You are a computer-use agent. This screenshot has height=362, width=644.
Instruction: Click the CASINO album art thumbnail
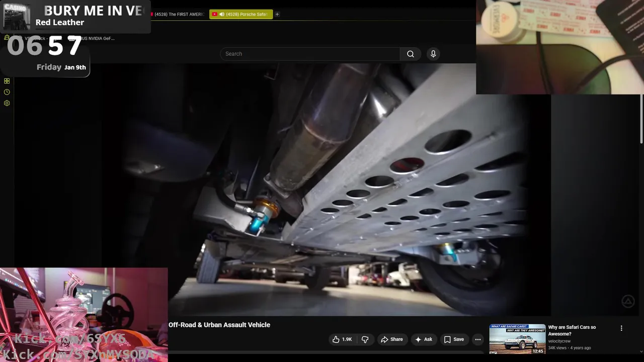[x=17, y=17]
